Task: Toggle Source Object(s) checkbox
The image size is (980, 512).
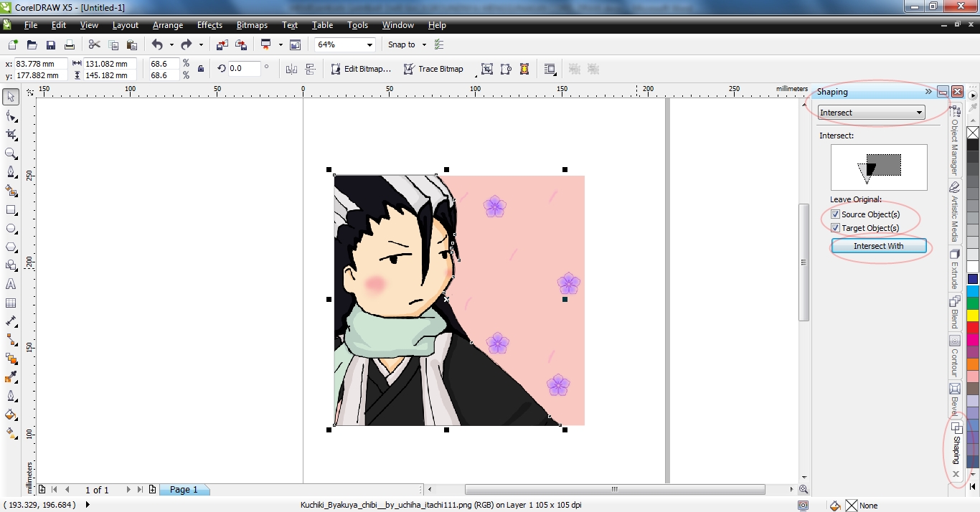Action: (835, 214)
